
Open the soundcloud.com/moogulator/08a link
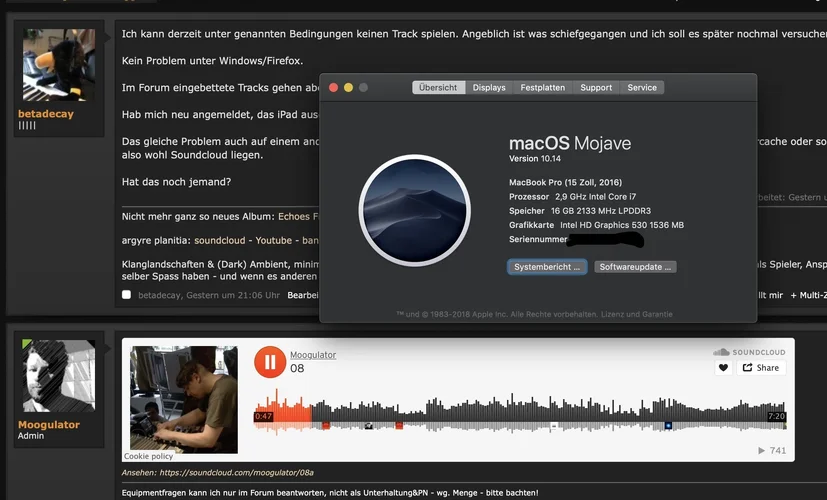pos(237,473)
